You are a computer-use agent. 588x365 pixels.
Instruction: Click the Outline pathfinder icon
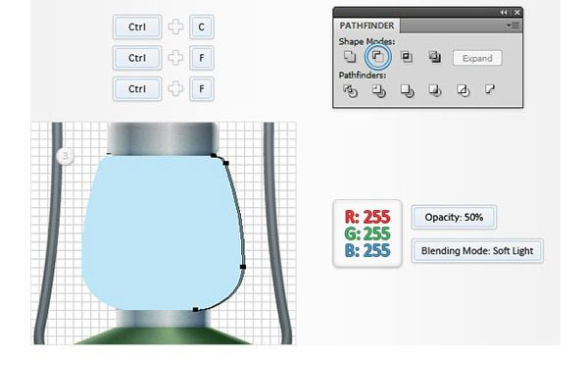(x=463, y=90)
